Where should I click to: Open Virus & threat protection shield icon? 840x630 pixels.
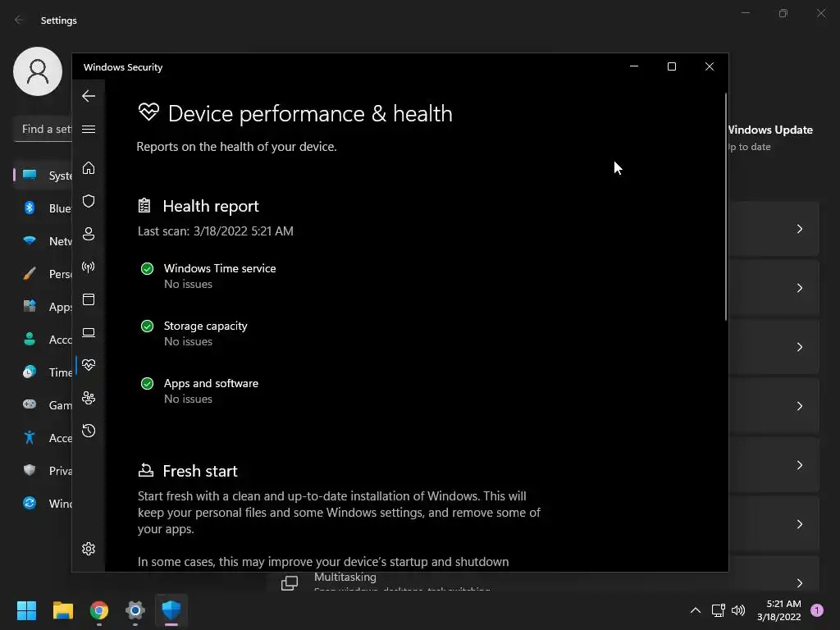click(x=89, y=201)
